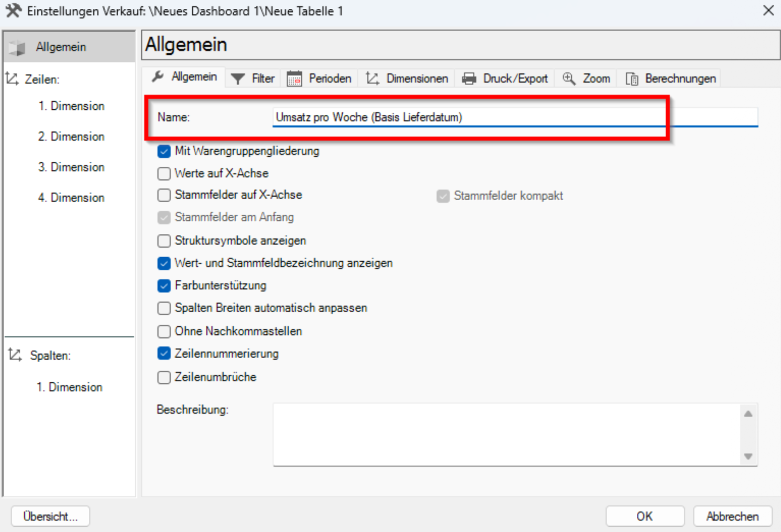The width and height of the screenshot is (781, 532).
Task: Open the Druck/Export tab
Action: coord(505,79)
